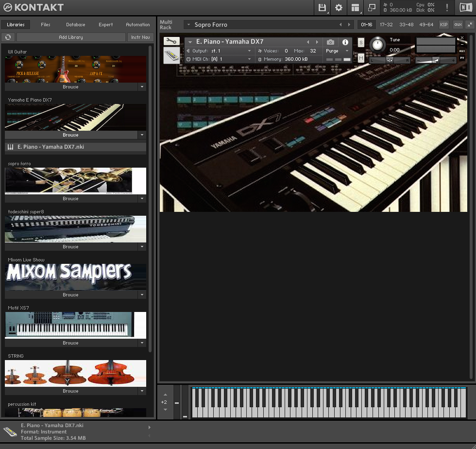Toggle the Instr Nav pane

140,37
